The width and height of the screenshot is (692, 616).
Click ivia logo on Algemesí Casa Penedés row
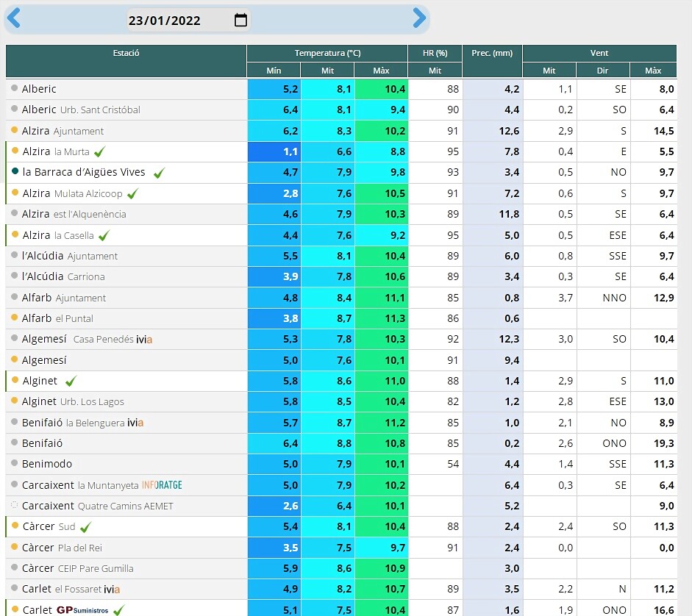144,340
